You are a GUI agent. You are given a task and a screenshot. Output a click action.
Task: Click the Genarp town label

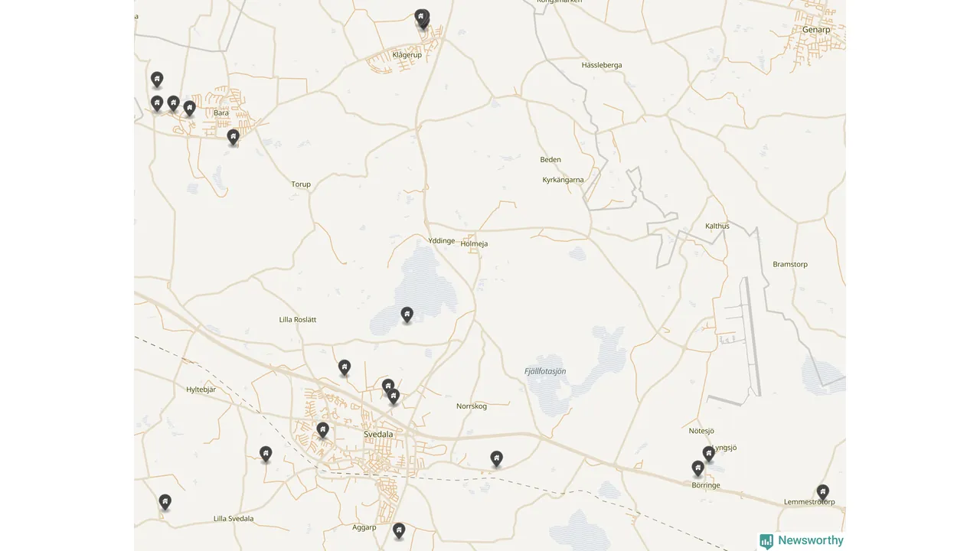coord(816,30)
